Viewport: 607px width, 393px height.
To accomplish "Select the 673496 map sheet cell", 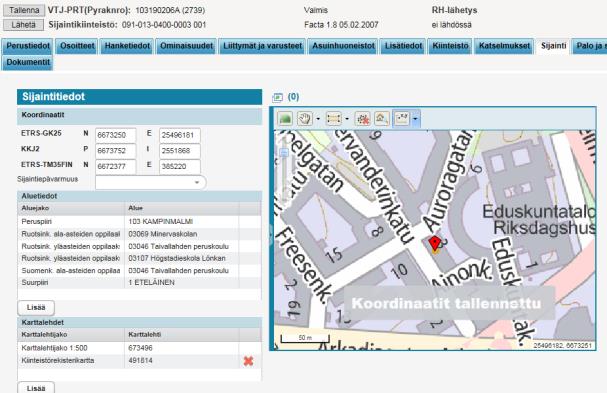I will [182, 348].
